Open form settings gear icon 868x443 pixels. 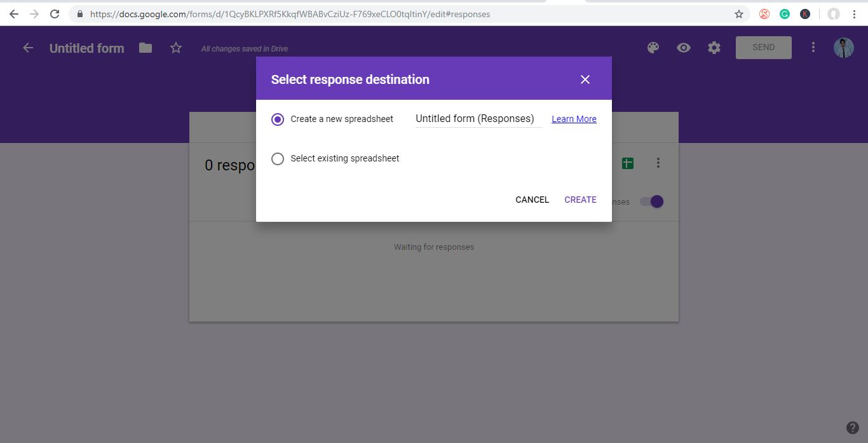coord(714,48)
